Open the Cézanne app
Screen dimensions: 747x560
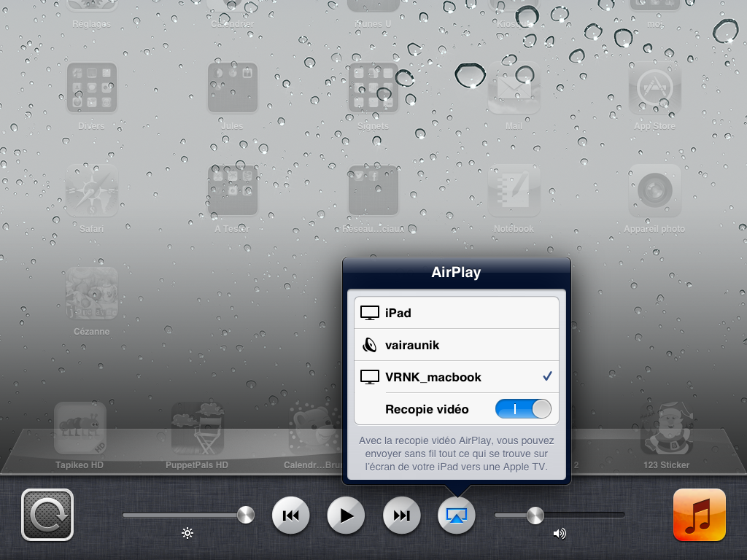[x=91, y=293]
